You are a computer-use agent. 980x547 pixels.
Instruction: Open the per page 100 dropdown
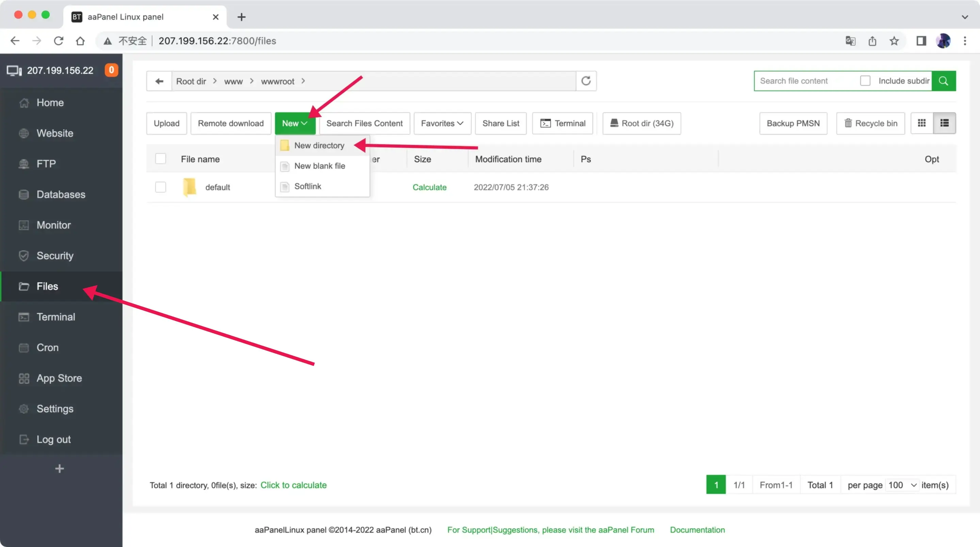(902, 485)
